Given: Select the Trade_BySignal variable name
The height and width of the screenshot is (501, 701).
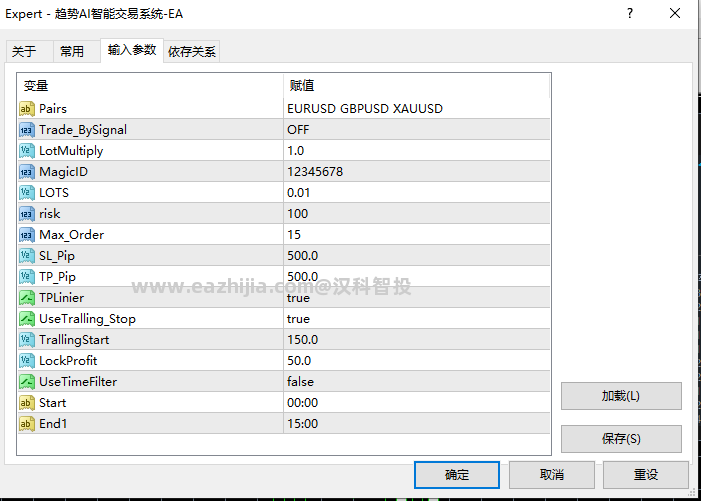Looking at the screenshot, I should [x=83, y=130].
